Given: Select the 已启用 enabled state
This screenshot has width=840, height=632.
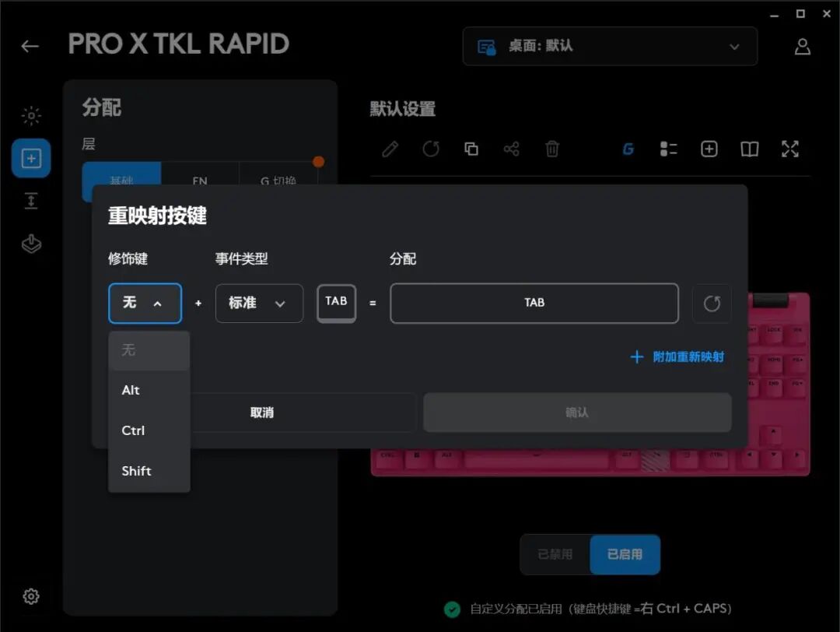Looking at the screenshot, I should coord(625,554).
